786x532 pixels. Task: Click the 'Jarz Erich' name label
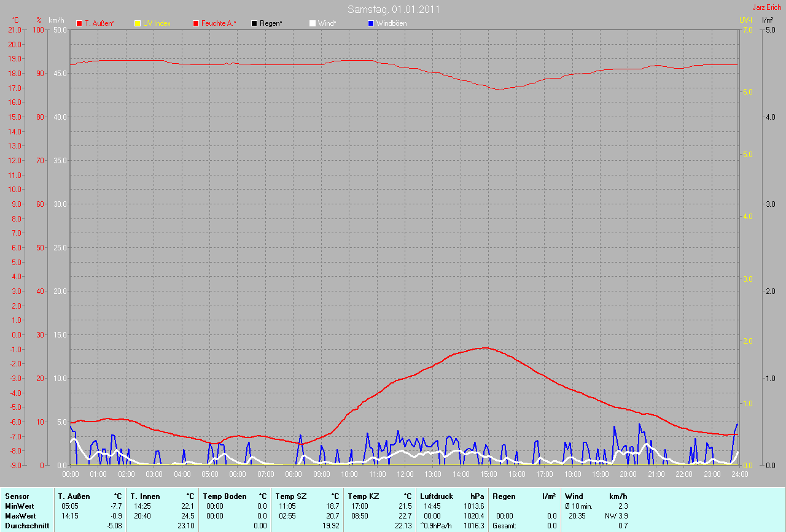767,7
